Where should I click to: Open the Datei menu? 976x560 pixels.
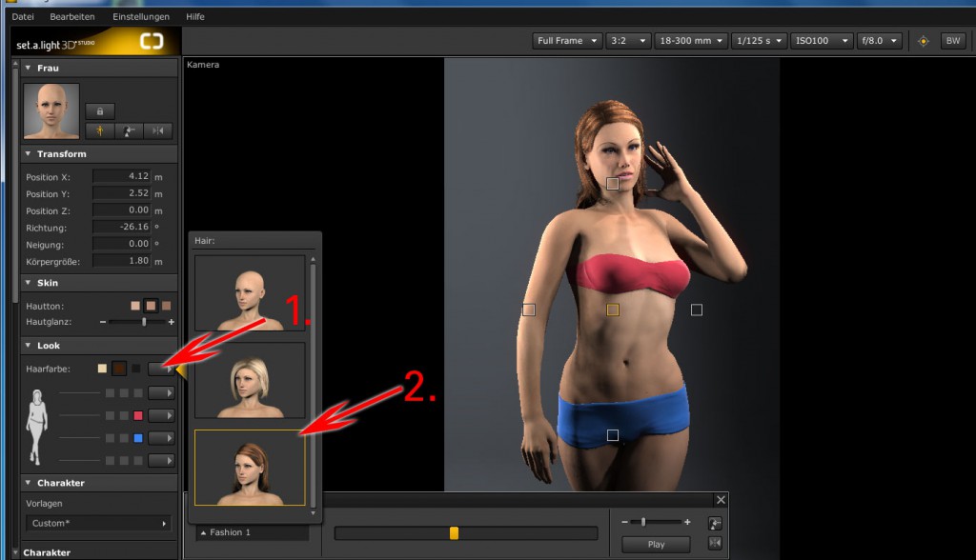(x=23, y=17)
